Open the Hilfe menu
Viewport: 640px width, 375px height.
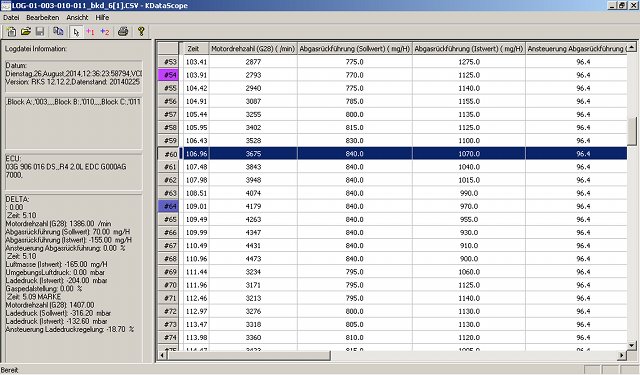coord(102,18)
